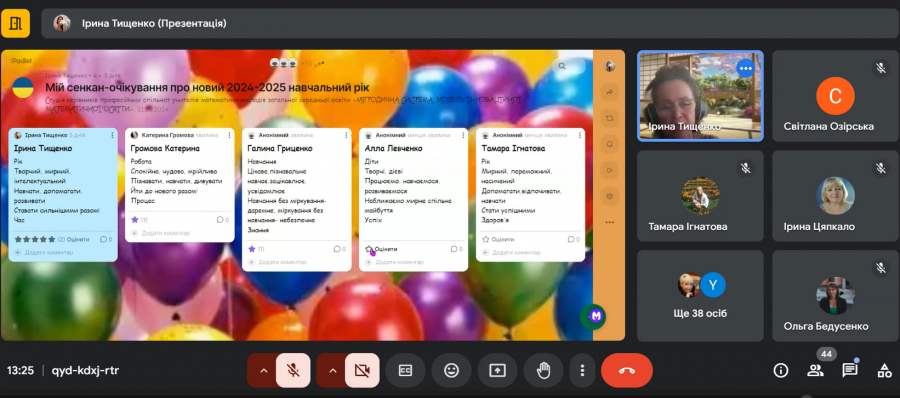Open the chat panel icon
The width and height of the screenshot is (900, 398).
(x=849, y=370)
